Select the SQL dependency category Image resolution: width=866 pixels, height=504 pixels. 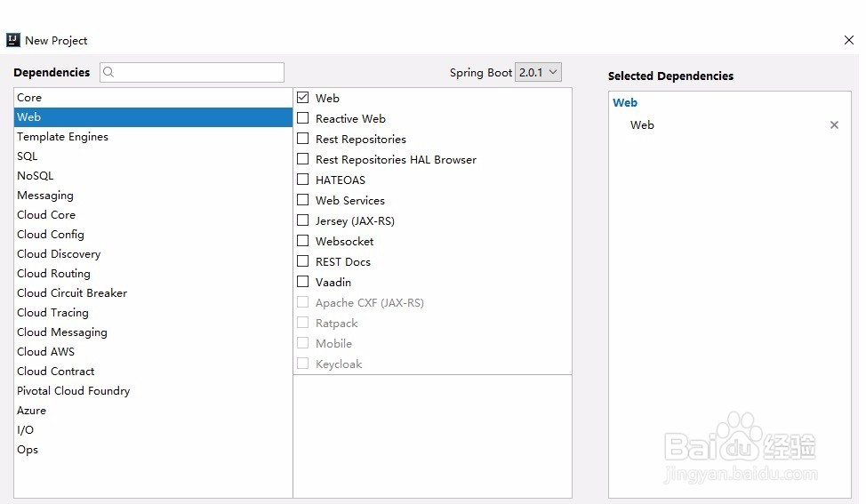pos(28,156)
